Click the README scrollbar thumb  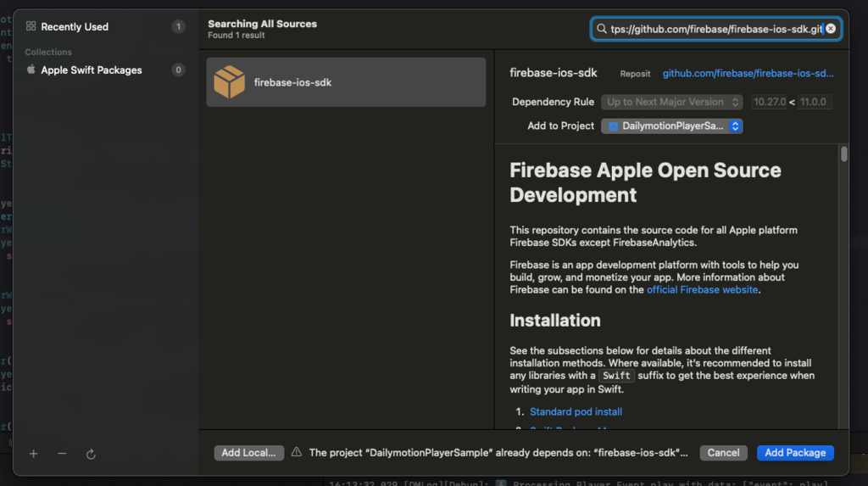(843, 154)
